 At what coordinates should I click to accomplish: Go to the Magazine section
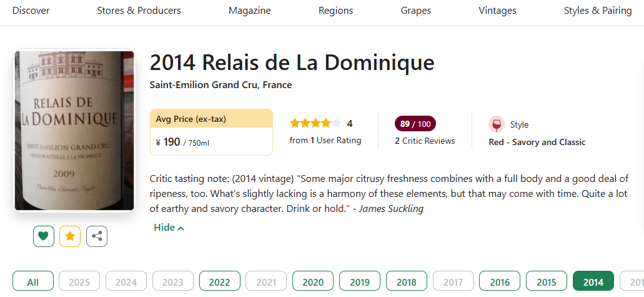click(x=250, y=11)
